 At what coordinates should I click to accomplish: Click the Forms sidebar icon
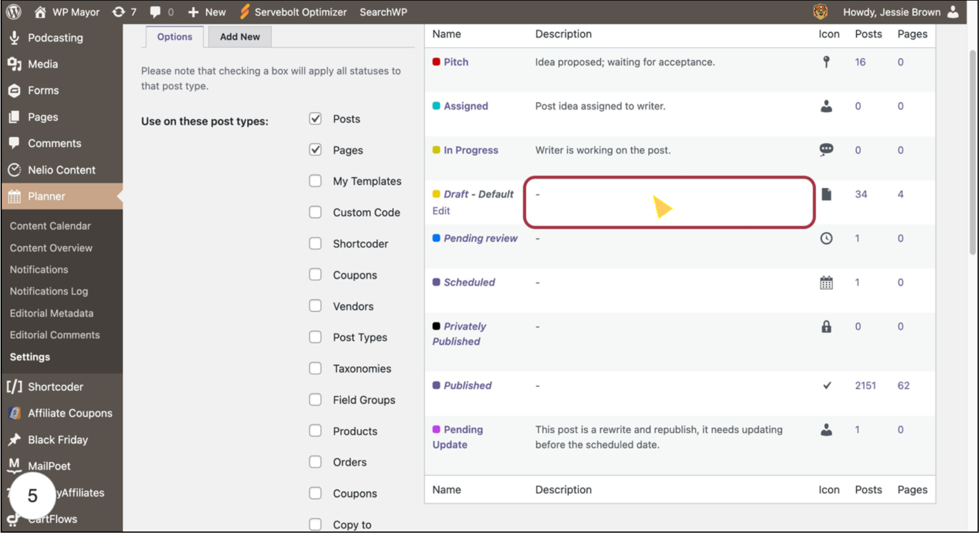click(15, 91)
